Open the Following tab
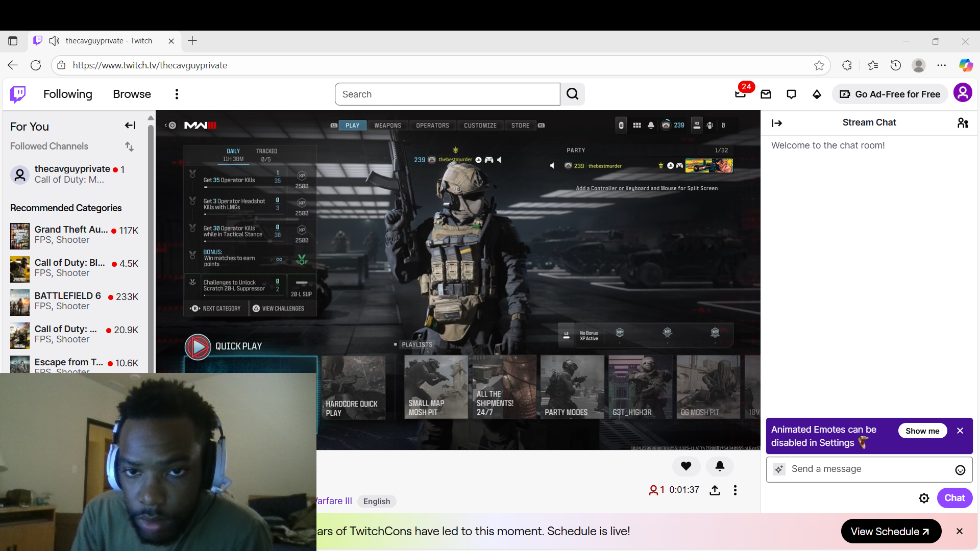The image size is (980, 551). click(x=68, y=94)
